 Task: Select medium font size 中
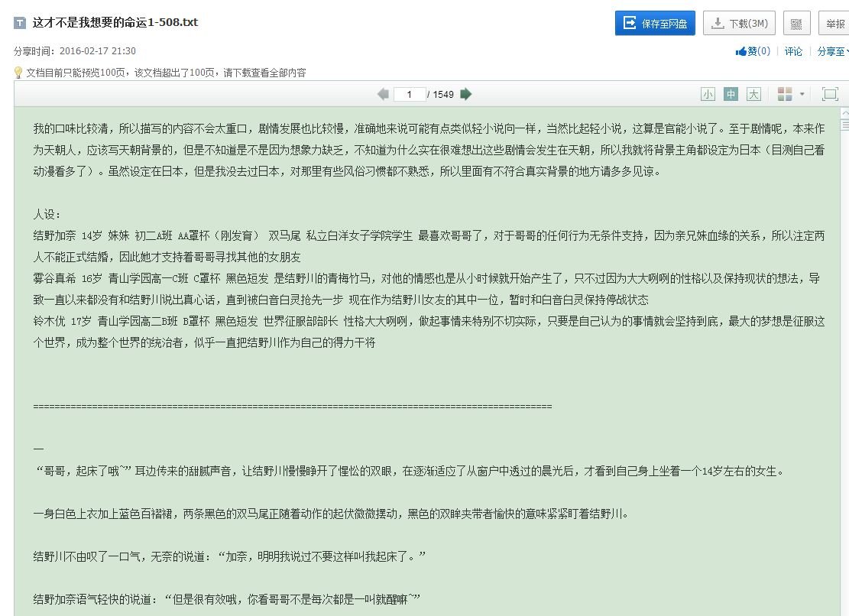pos(730,94)
